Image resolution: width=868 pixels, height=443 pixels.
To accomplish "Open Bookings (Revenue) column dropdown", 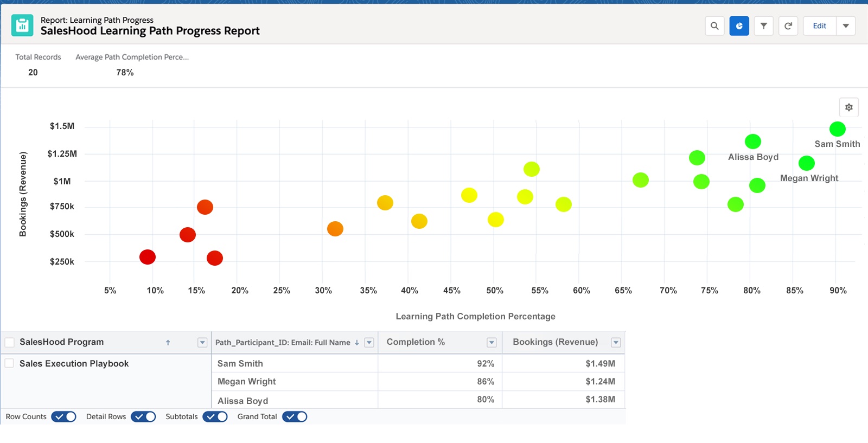I will pyautogui.click(x=616, y=343).
